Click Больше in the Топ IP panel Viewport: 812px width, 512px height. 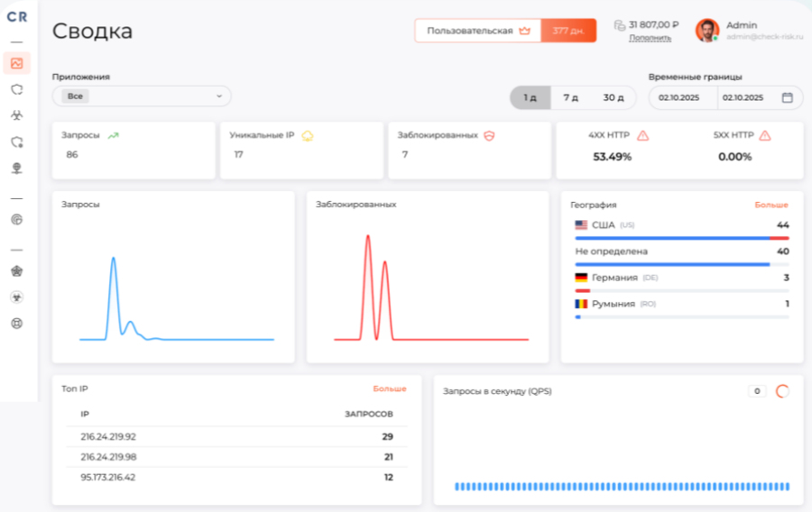coord(390,389)
